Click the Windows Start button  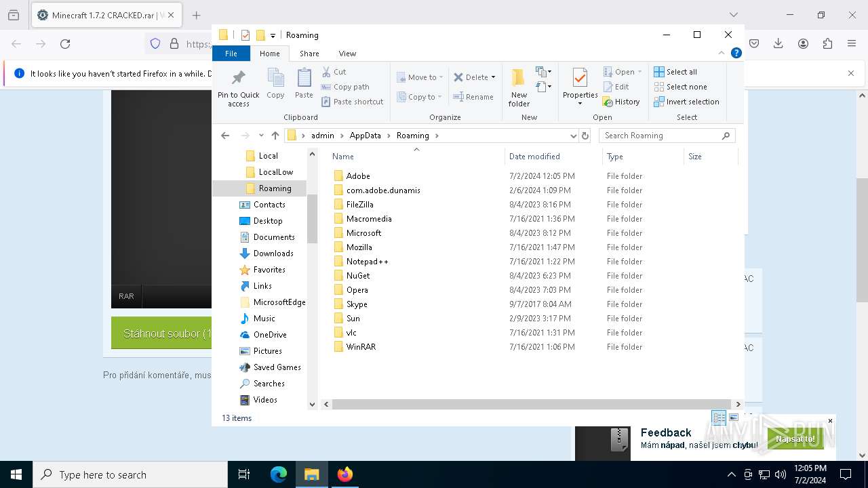click(16, 474)
